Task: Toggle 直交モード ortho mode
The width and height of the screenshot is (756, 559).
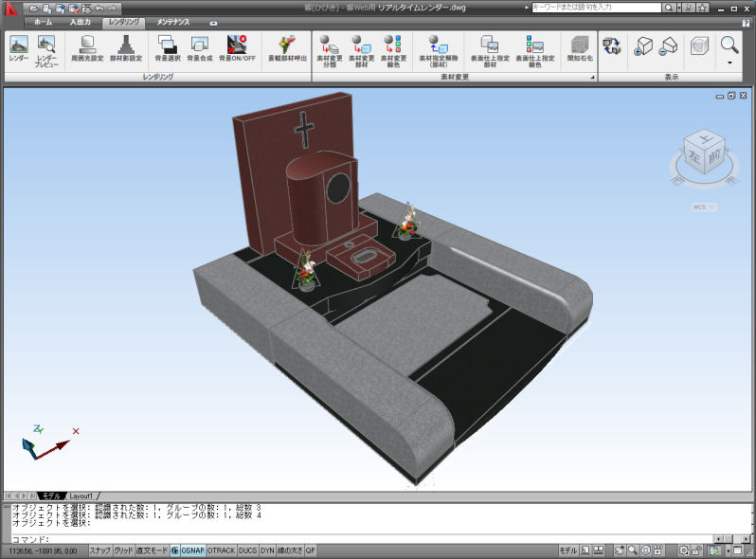Action: coord(152,550)
